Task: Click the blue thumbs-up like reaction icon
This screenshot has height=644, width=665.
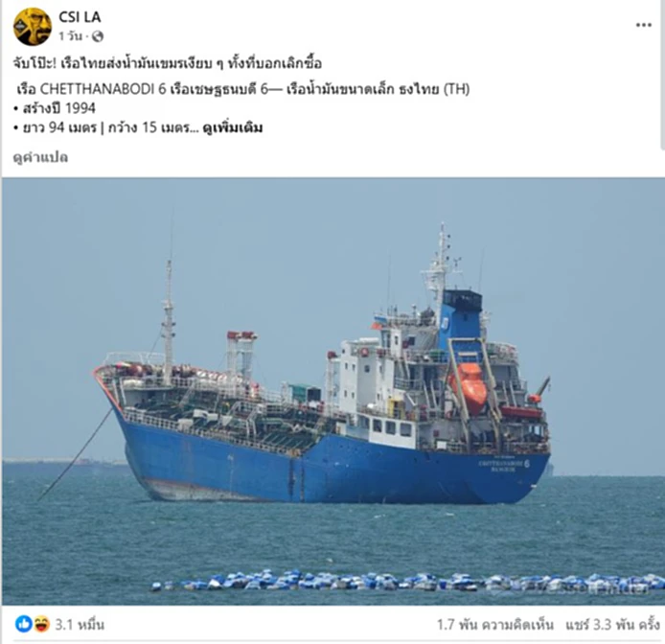Action: tap(24, 624)
